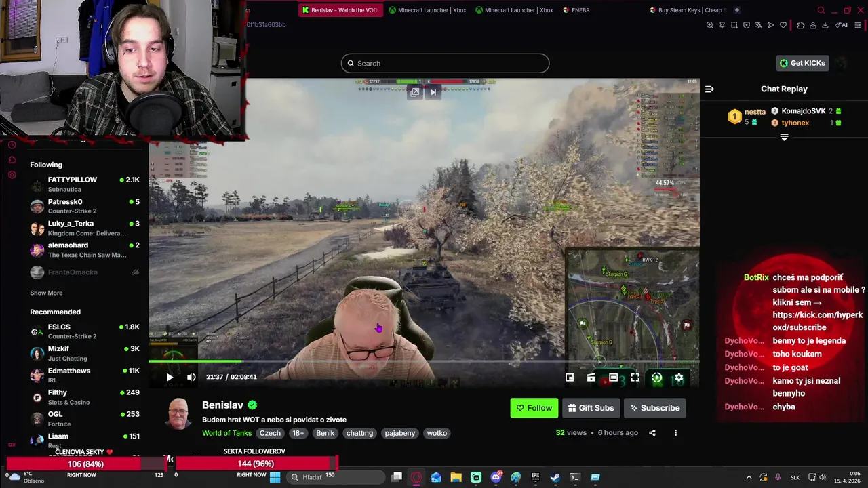Open offline FrantaOmacka channel

click(85, 272)
